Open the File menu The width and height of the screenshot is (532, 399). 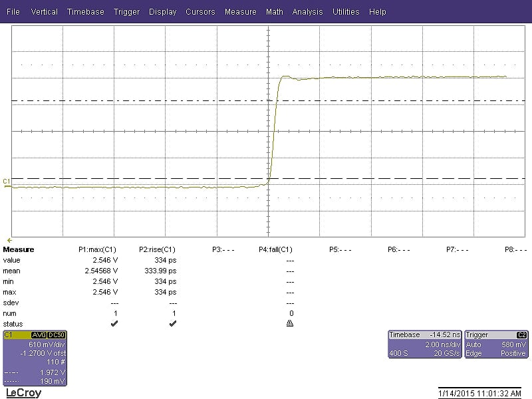pyautogui.click(x=13, y=12)
